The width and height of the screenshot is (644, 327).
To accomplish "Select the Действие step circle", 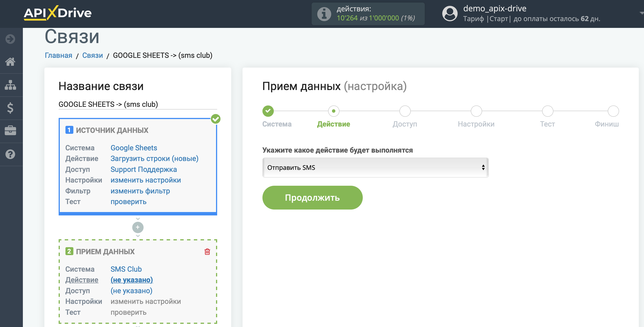I will tap(334, 111).
